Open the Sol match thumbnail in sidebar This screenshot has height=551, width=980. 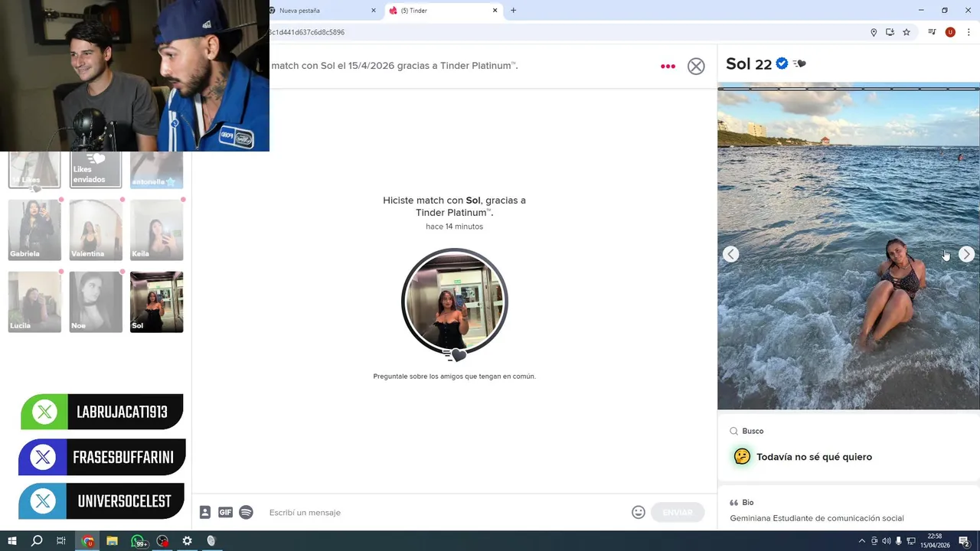click(157, 302)
